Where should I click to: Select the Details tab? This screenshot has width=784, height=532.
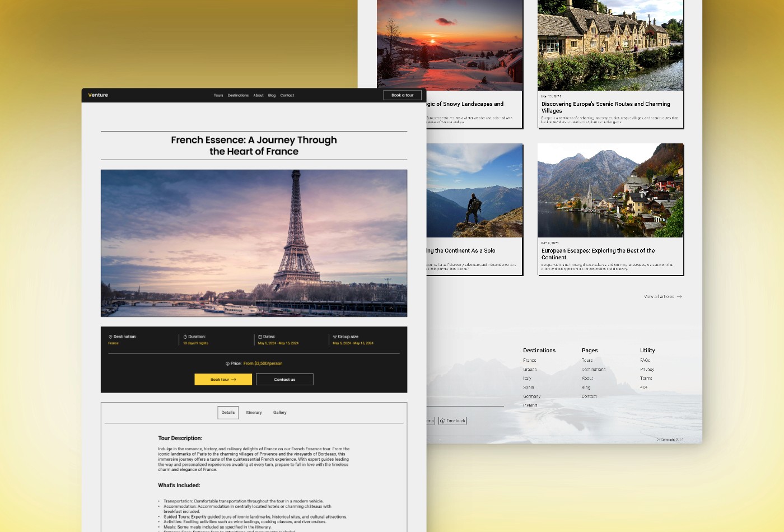point(228,412)
